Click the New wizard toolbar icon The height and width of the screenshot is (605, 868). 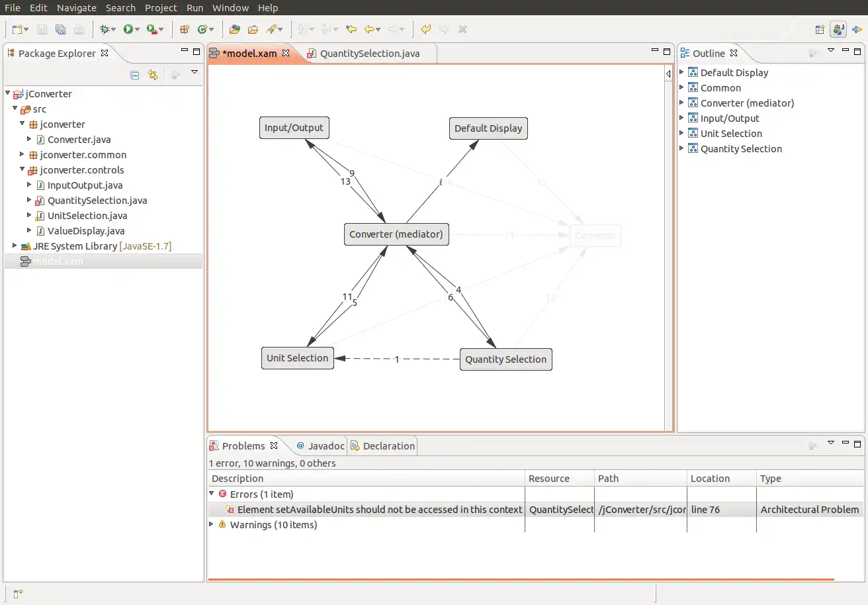click(x=17, y=29)
